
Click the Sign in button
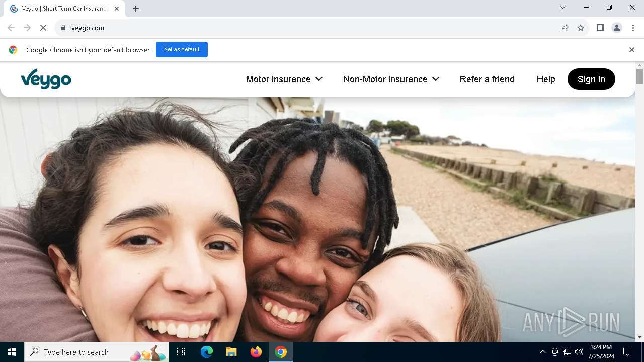pyautogui.click(x=591, y=79)
